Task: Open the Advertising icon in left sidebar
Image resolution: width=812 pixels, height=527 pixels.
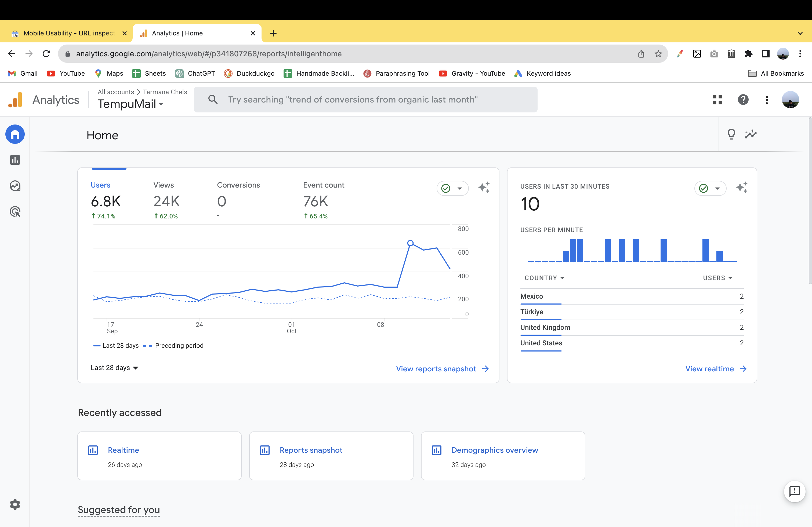Action: (15, 212)
